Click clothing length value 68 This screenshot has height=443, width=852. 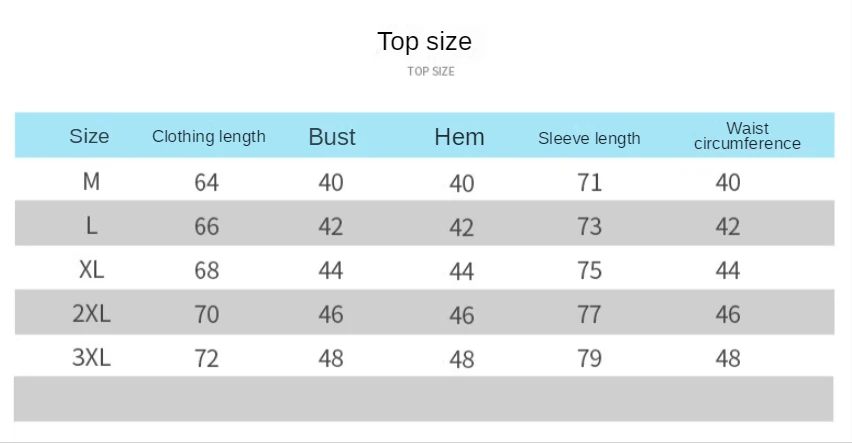pyautogui.click(x=206, y=271)
